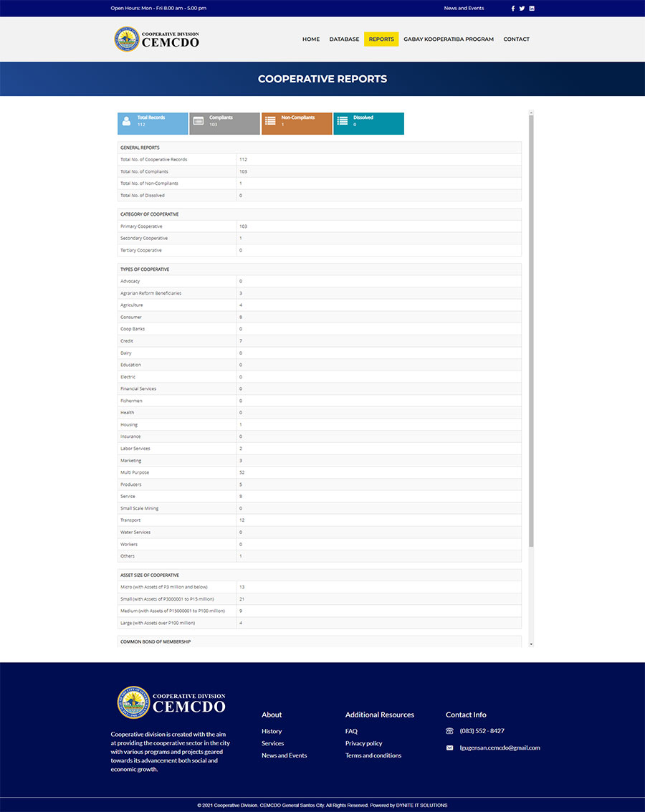Click the Medium asset size row
This screenshot has width=645, height=812.
coord(320,611)
